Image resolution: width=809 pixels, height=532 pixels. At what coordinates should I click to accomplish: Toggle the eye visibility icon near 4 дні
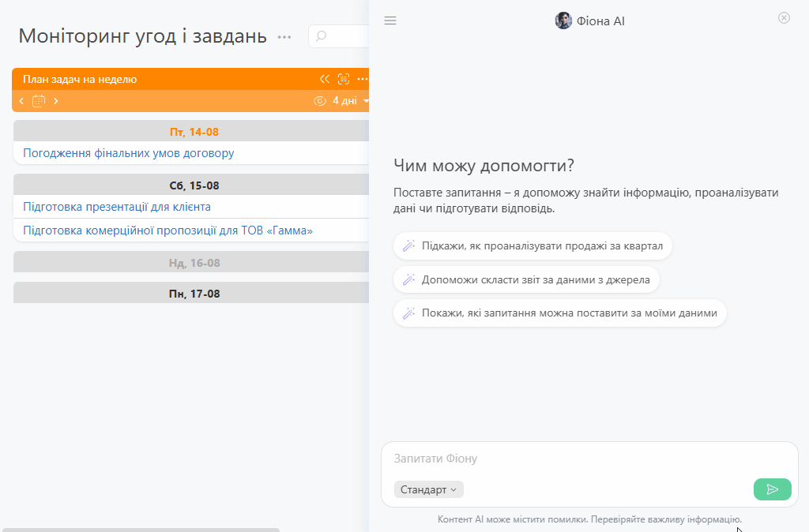[320, 101]
